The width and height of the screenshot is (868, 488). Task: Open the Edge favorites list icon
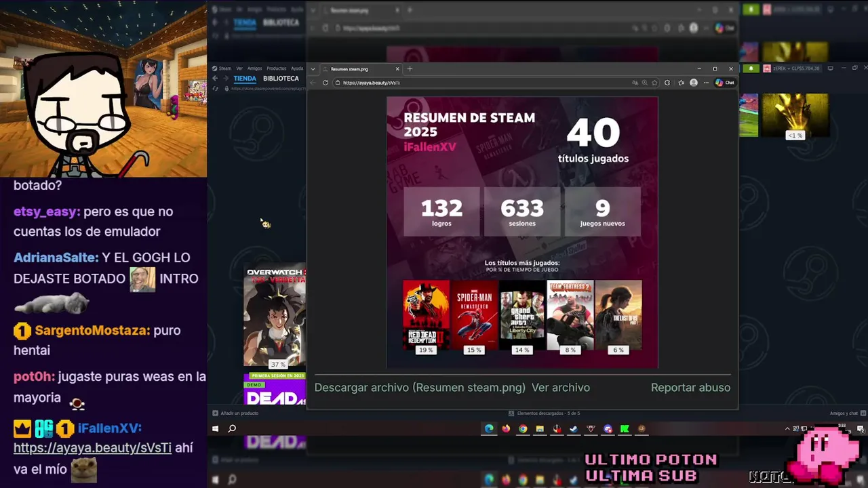pyautogui.click(x=681, y=83)
